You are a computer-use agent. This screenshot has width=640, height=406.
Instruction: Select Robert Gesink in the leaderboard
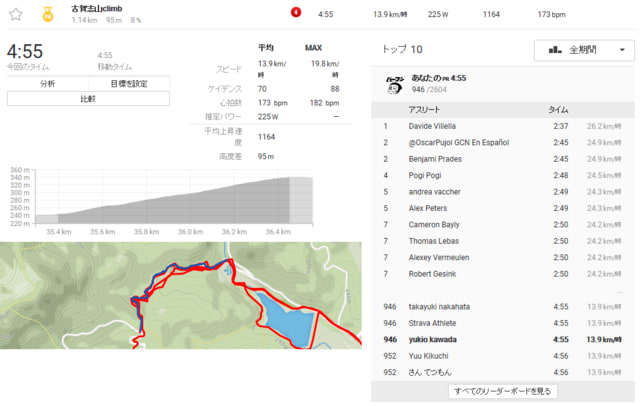click(x=432, y=274)
